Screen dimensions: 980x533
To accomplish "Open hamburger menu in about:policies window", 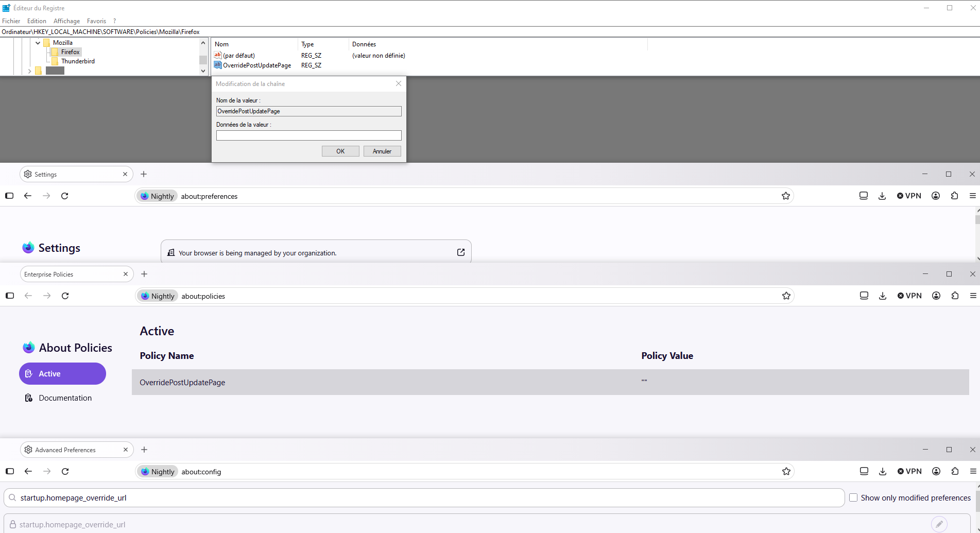I will (x=973, y=296).
